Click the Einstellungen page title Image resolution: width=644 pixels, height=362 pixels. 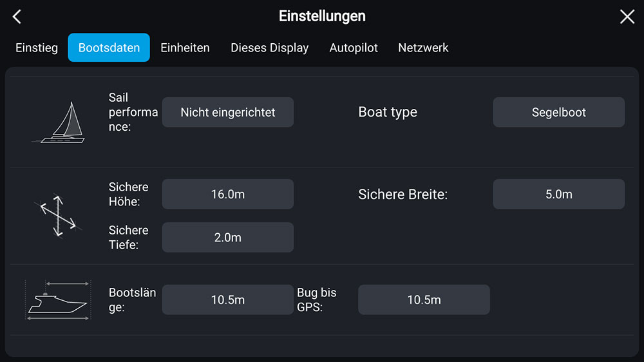click(x=322, y=16)
